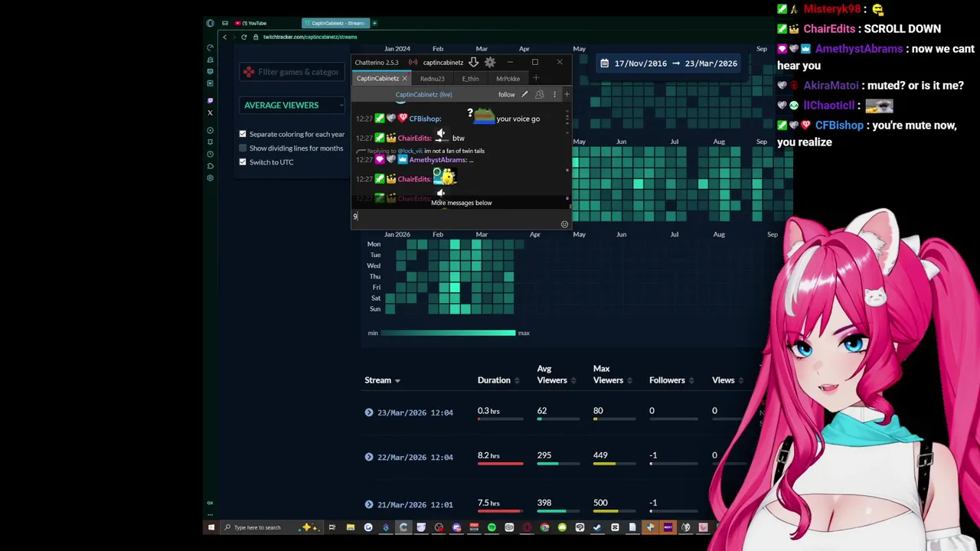The height and width of the screenshot is (551, 980).
Task: Open a new browser tab
Action: click(374, 23)
